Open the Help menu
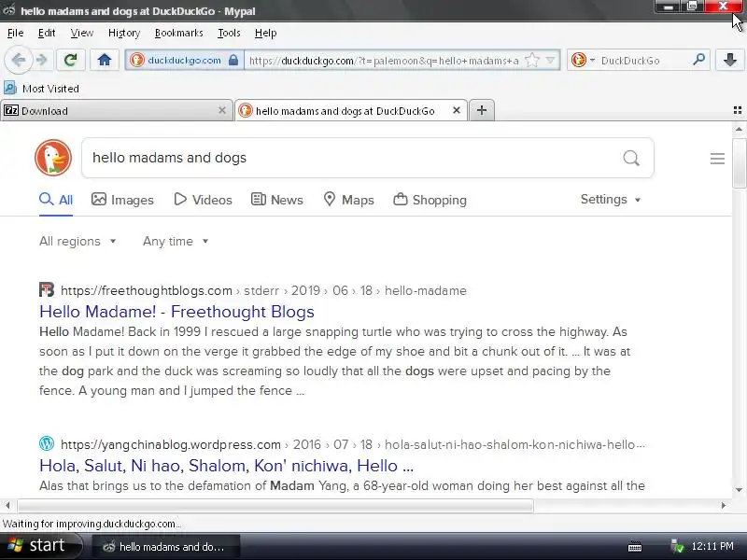This screenshot has width=747, height=560. tap(265, 33)
